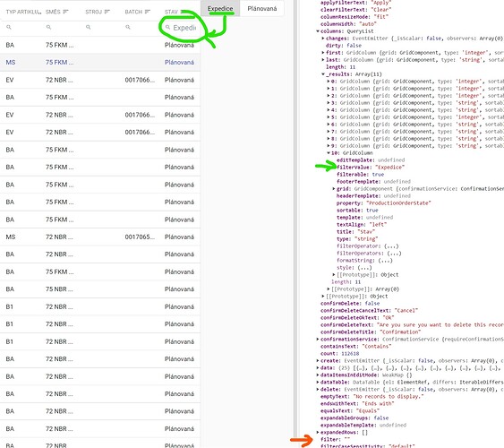Screen dimensions: 504x448
Task: Expand the expandedRows: [] node
Action: pyautogui.click(x=318, y=432)
